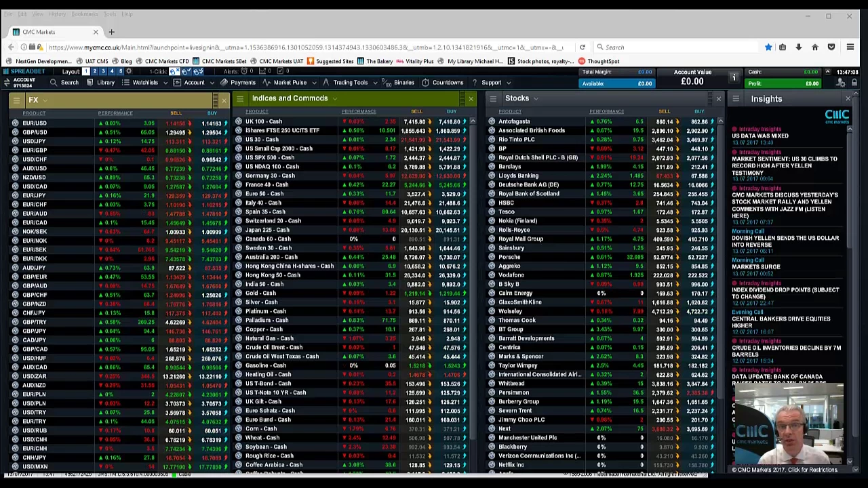Open the price alerts clock icon
This screenshot has width=868, height=488.
[244, 71]
